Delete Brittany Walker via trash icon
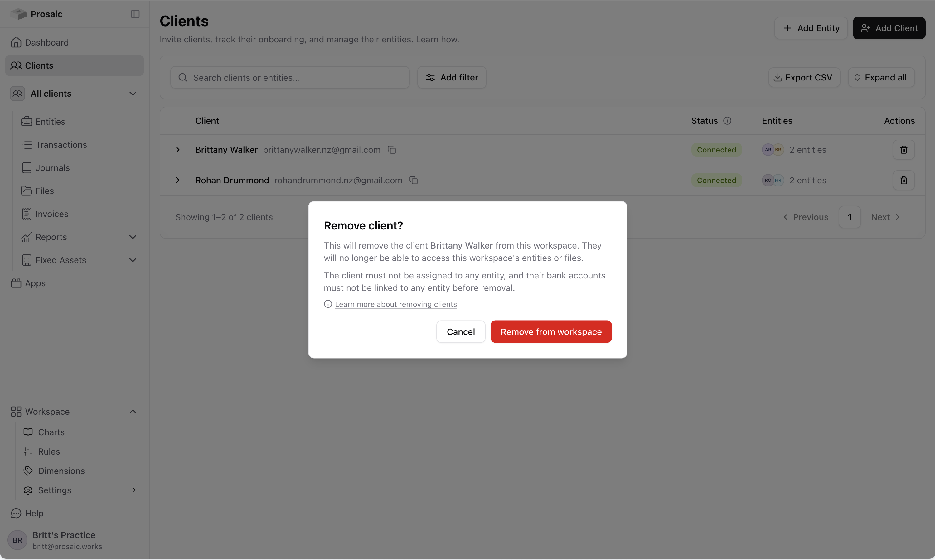 tap(903, 150)
